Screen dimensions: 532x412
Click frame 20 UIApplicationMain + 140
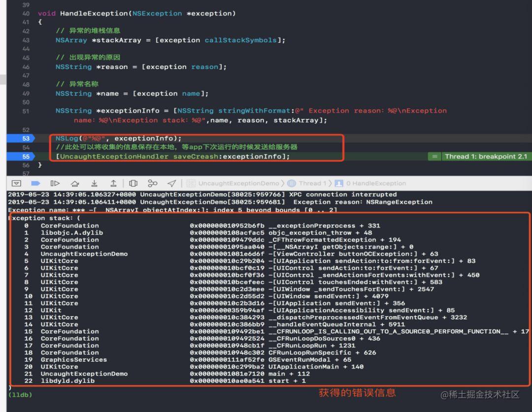pos(194,367)
